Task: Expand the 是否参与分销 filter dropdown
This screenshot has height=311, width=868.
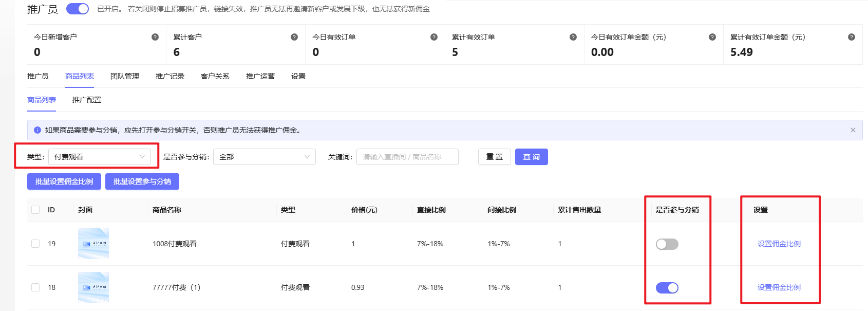Action: (264, 157)
